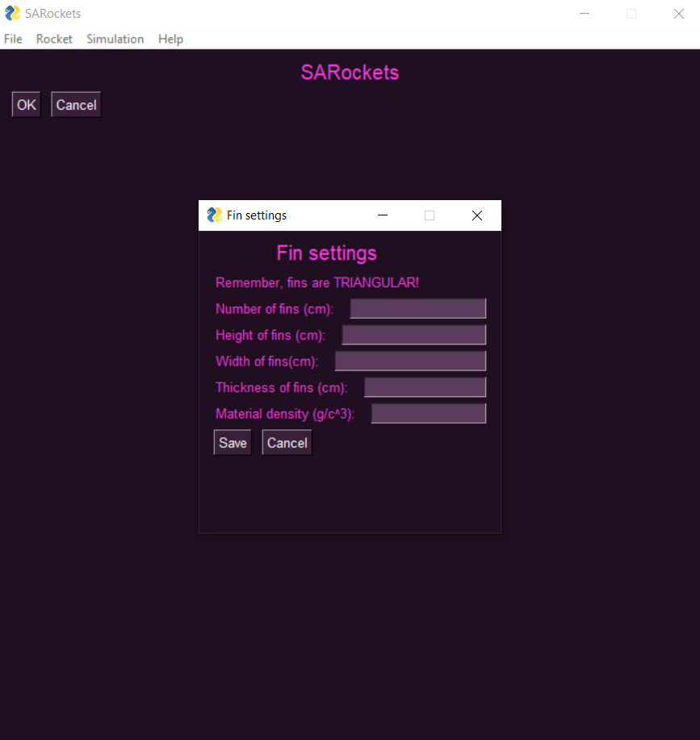Cancel the Fin settings dialog

286,442
